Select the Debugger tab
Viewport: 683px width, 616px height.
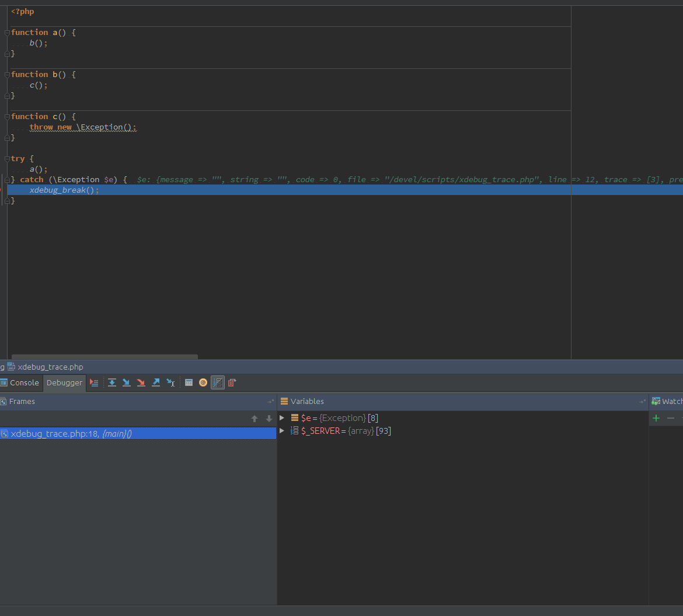click(x=64, y=383)
